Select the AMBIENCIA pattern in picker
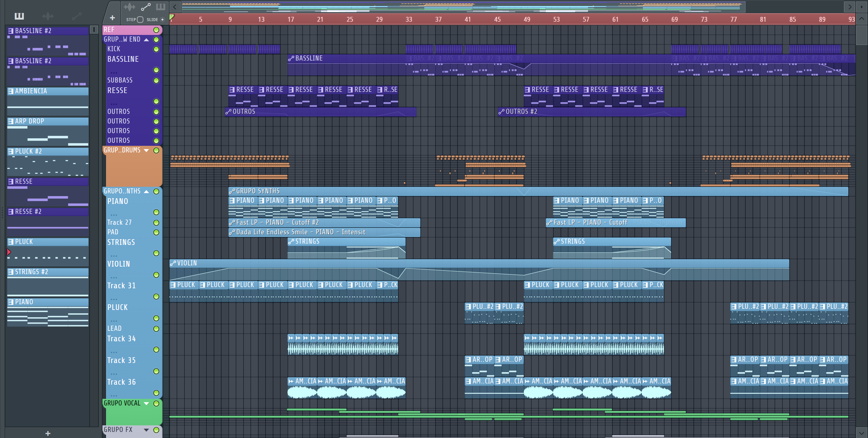This screenshot has height=438, width=868. (48, 101)
